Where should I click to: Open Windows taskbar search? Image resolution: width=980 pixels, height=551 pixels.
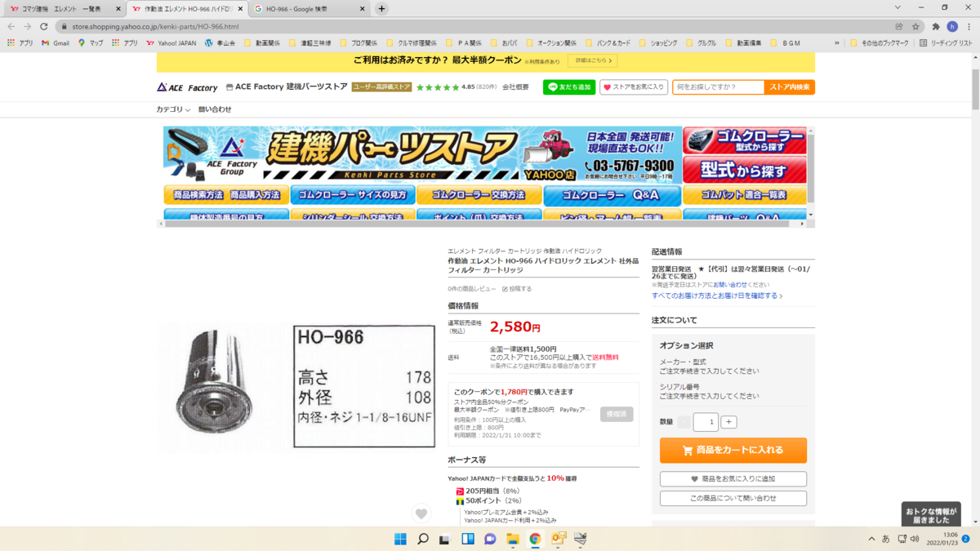point(423,539)
